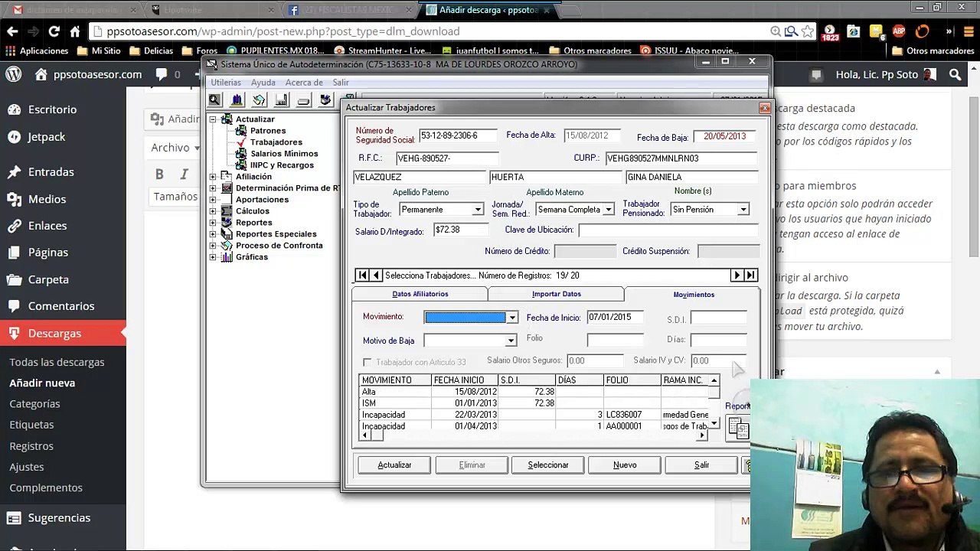This screenshot has width=980, height=551.
Task: Expand the Afiliación tree node
Action: pyautogui.click(x=213, y=177)
